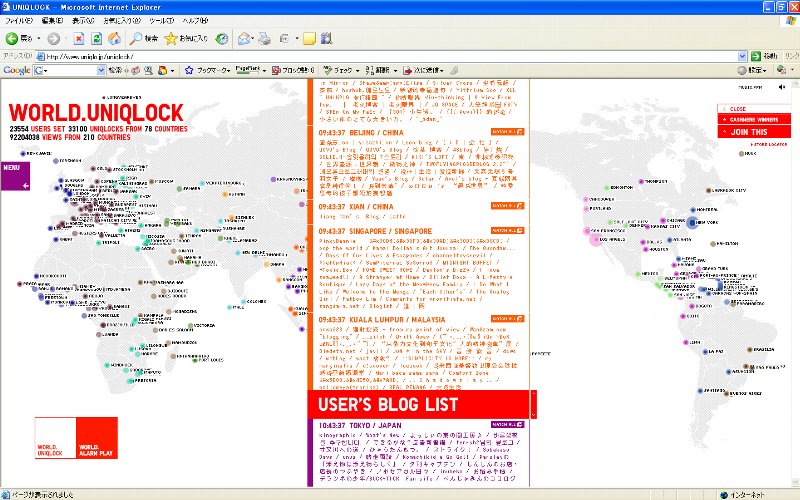Open the File (ファイル) menu
The image size is (800, 500).
click(18, 21)
